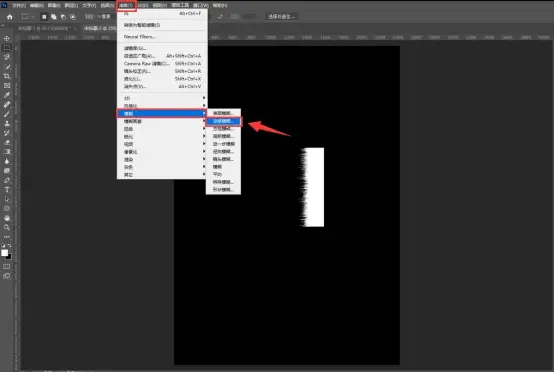Open Neural Filters from Filter menu
This screenshot has width=554, height=373.
162,37
